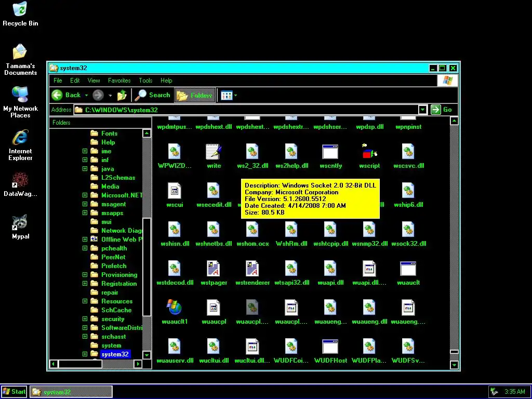Open the View menu
Image resolution: width=532 pixels, height=399 pixels.
point(94,81)
